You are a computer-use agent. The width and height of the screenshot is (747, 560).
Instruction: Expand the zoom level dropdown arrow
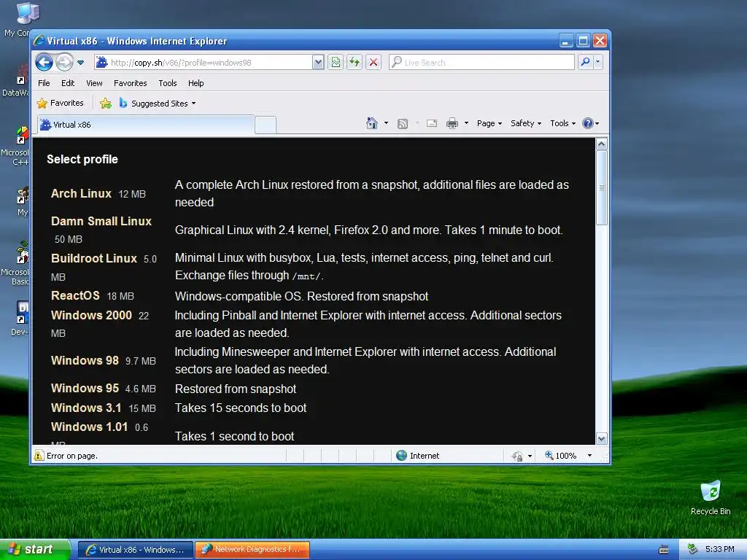point(589,456)
